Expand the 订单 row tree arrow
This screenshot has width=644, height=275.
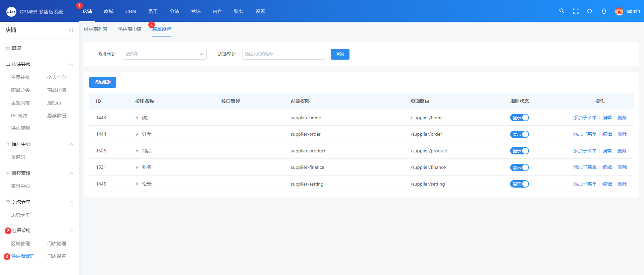click(x=137, y=134)
